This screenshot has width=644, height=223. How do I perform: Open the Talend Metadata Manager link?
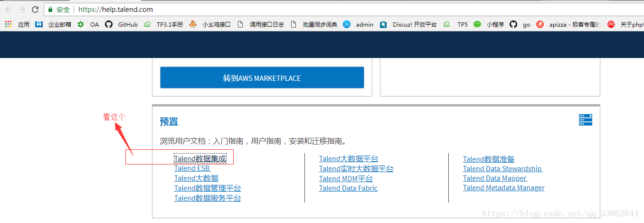coord(504,188)
